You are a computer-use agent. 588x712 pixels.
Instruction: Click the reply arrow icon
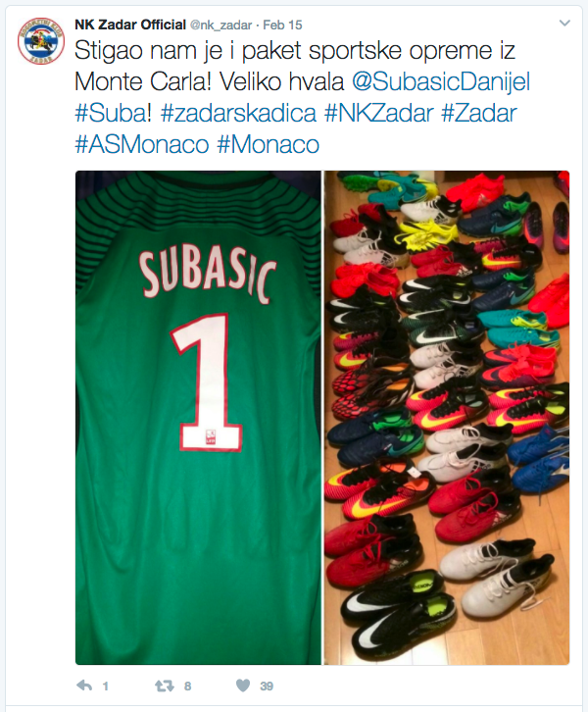[84, 686]
